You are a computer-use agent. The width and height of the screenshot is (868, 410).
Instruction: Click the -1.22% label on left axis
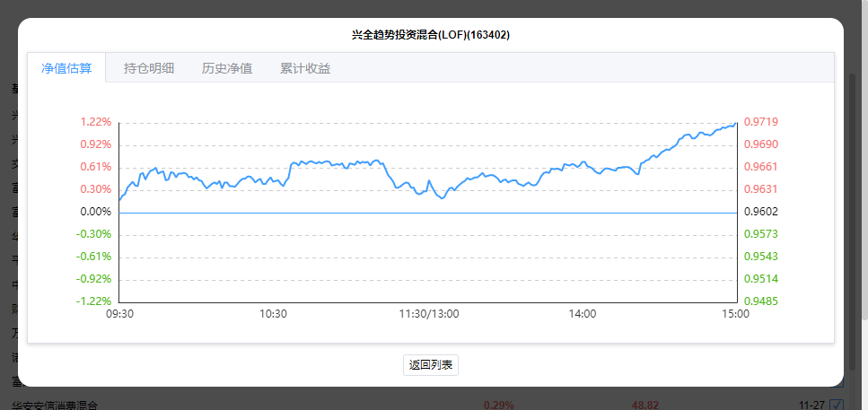point(93,301)
